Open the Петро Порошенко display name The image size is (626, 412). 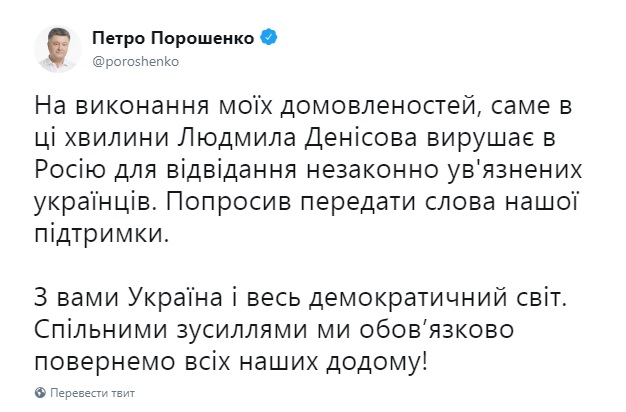[176, 38]
